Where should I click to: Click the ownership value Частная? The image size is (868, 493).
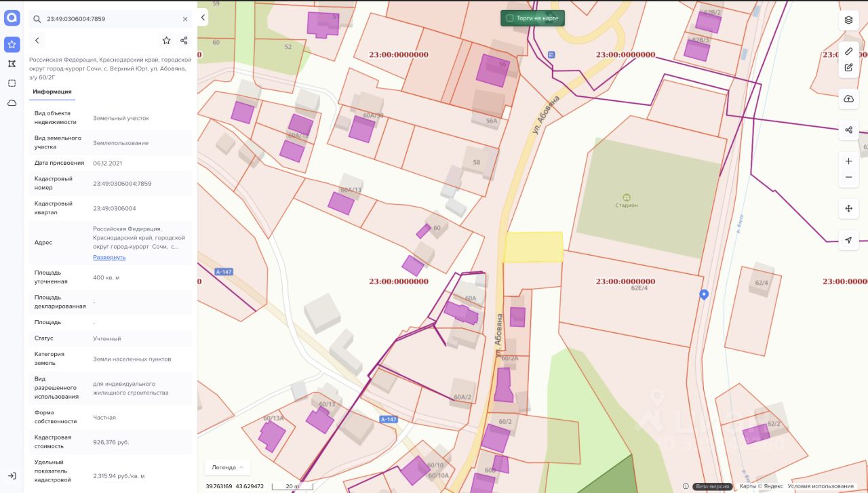tap(104, 418)
